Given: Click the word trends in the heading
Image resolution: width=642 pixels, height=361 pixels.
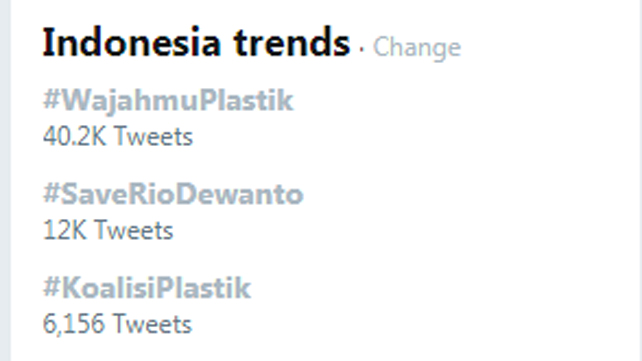Looking at the screenshot, I should pyautogui.click(x=292, y=42).
